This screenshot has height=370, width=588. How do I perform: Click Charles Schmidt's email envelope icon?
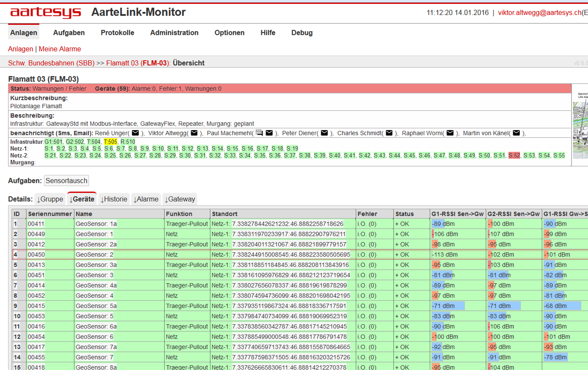tap(389, 133)
